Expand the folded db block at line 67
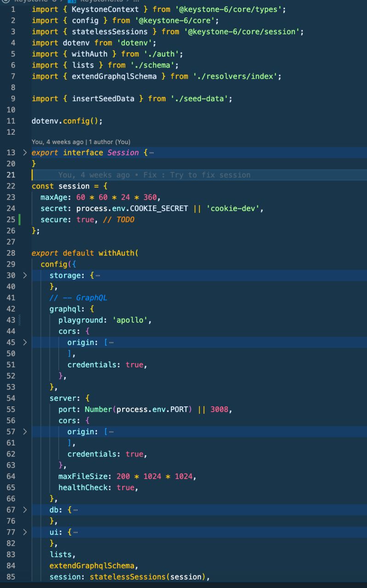The width and height of the screenshot is (367, 588). tap(25, 510)
